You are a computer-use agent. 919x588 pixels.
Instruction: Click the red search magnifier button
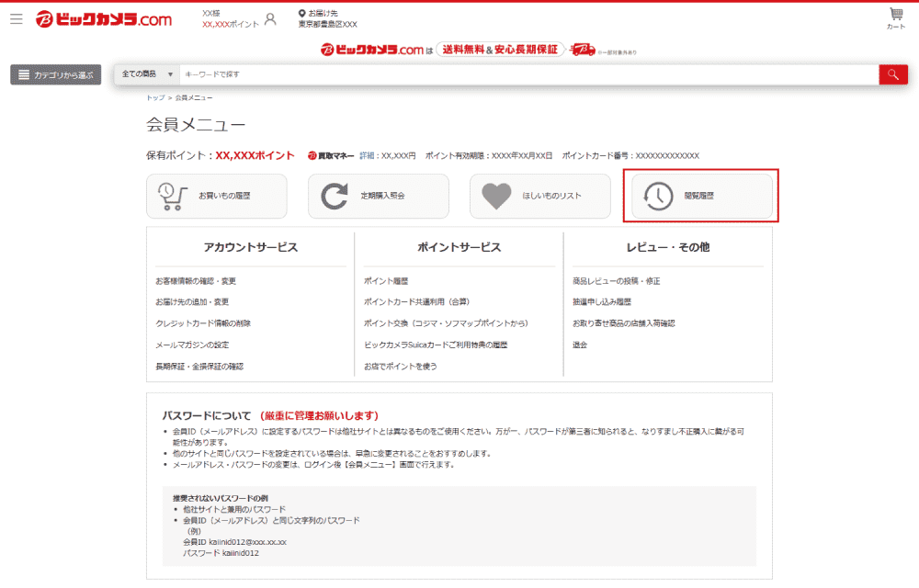pyautogui.click(x=892, y=74)
